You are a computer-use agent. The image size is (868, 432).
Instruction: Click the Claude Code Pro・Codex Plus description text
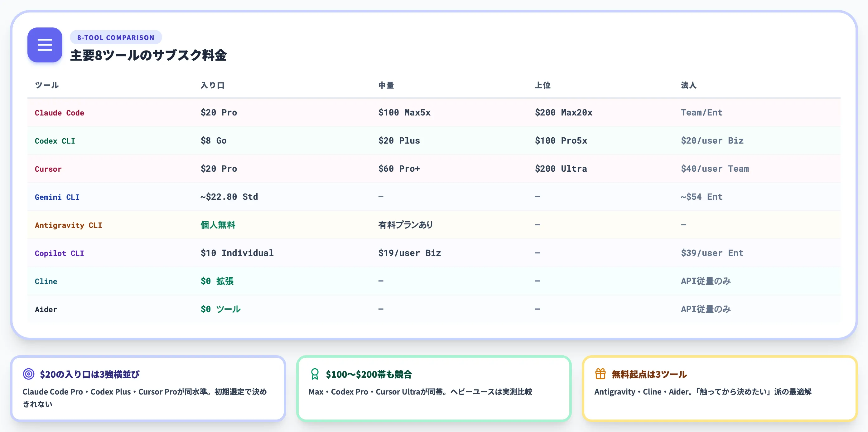(x=145, y=398)
